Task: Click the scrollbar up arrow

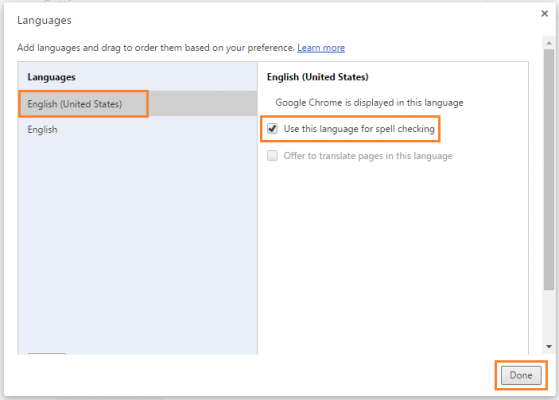Action: click(x=549, y=43)
